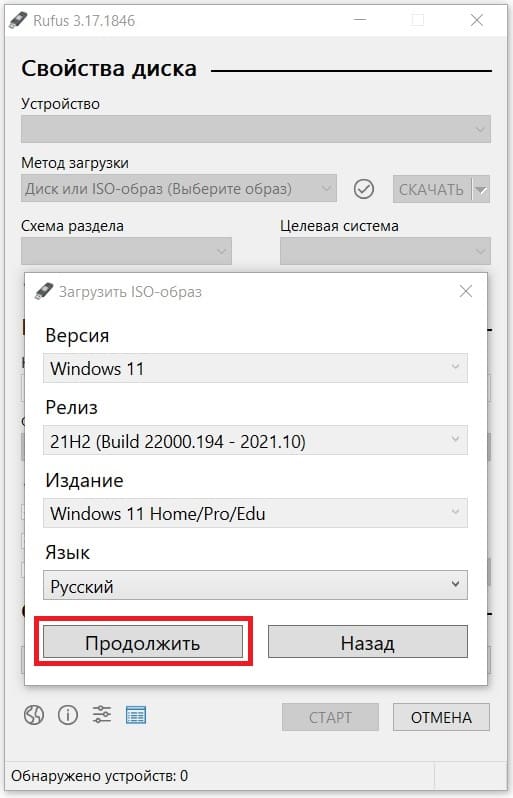
Task: Open arrow next to СКАЧАТЬ split button
Action: coord(481,189)
